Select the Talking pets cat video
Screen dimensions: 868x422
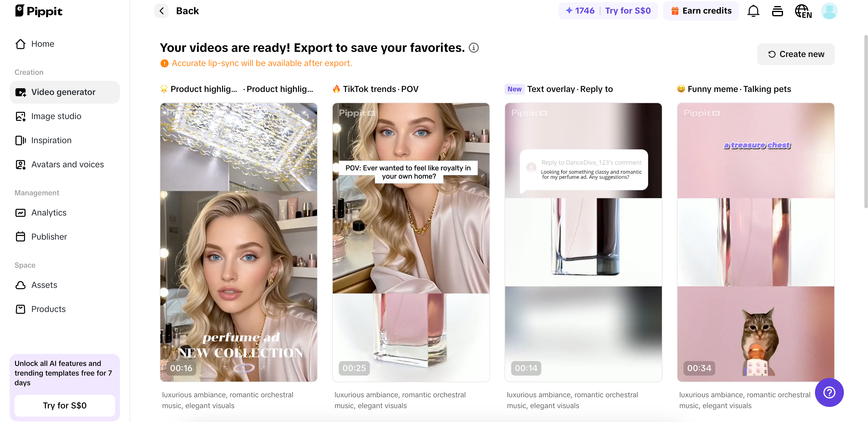[x=756, y=242]
